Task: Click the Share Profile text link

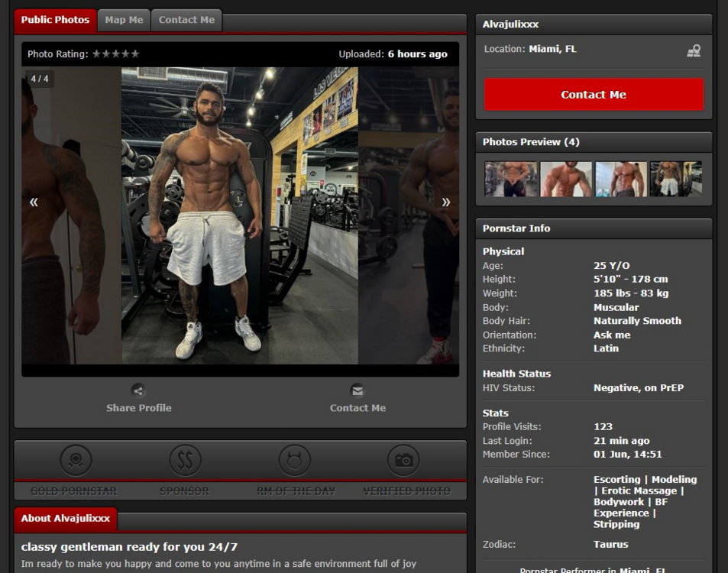Action: 138,408
